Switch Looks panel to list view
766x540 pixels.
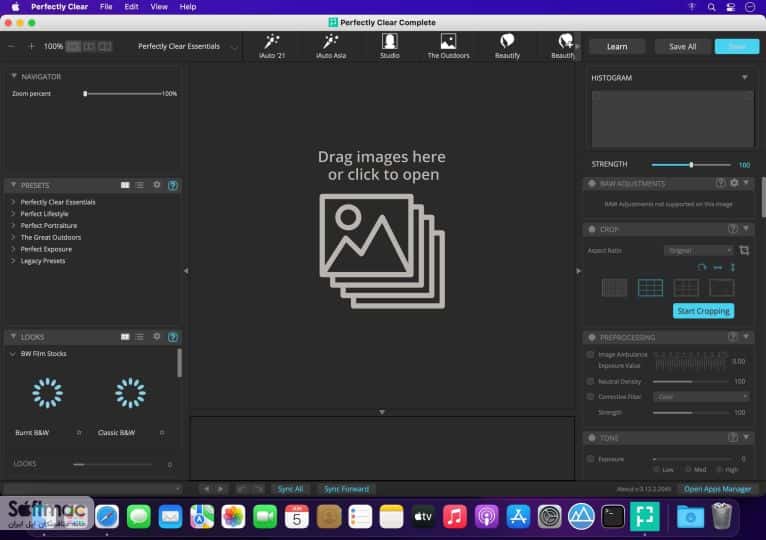tap(140, 337)
